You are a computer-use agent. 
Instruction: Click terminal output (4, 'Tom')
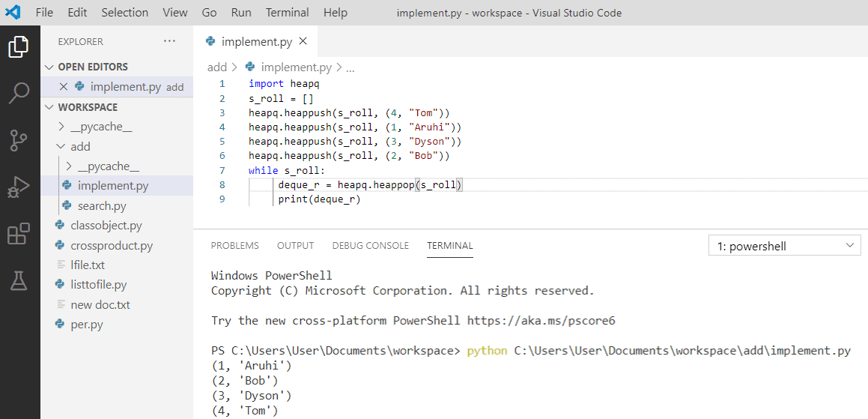click(244, 411)
